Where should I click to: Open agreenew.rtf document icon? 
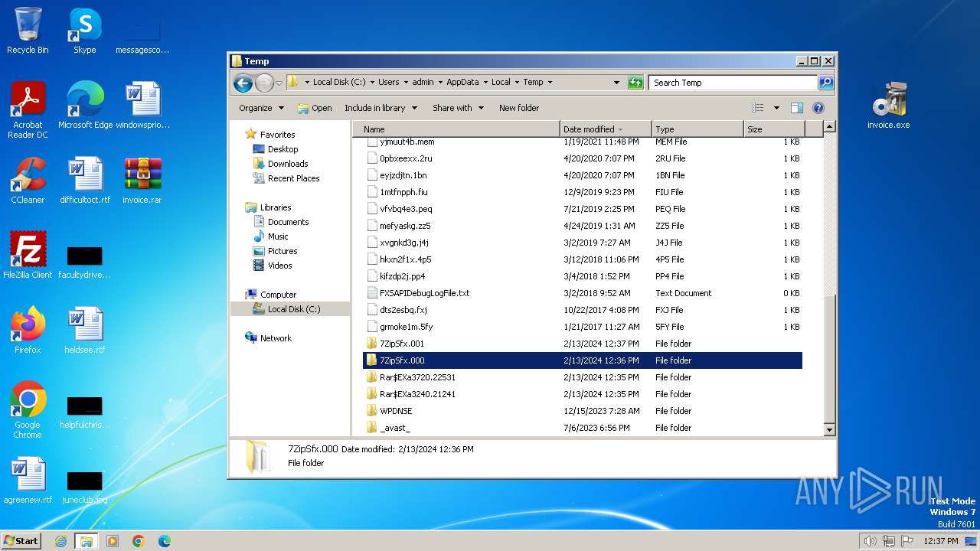coord(28,480)
